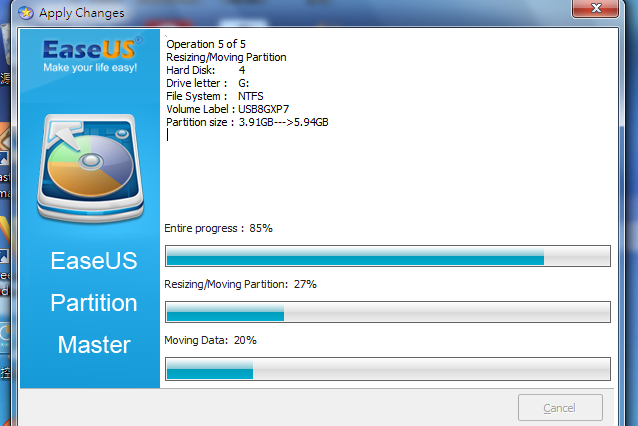Click the Resizing/Moving Partition progress bar
Viewport: 638px width, 426px height.
tap(388, 312)
